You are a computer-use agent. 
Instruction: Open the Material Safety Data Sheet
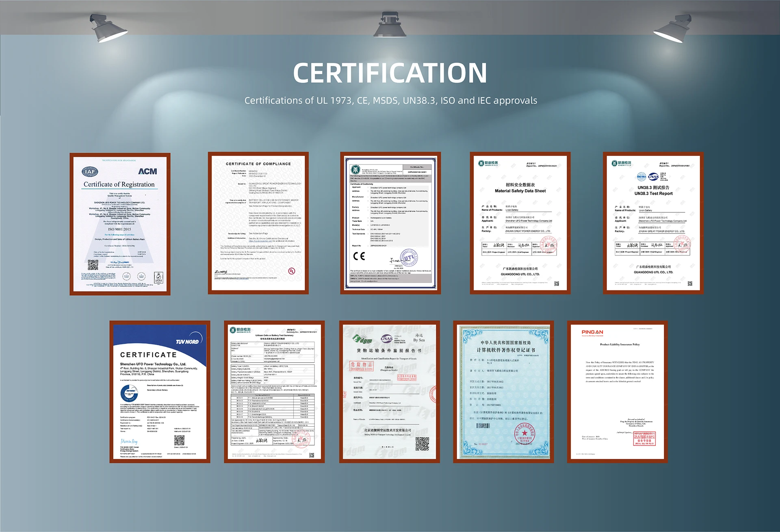[520, 223]
